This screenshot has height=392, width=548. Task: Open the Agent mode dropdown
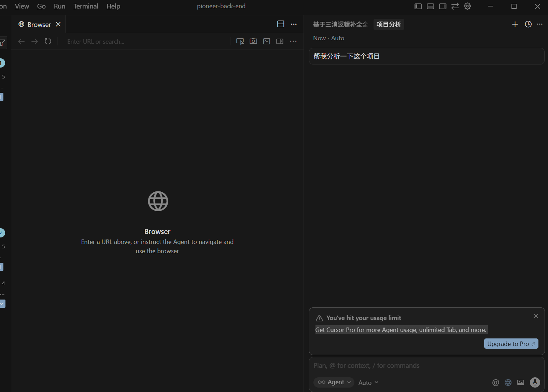(334, 382)
